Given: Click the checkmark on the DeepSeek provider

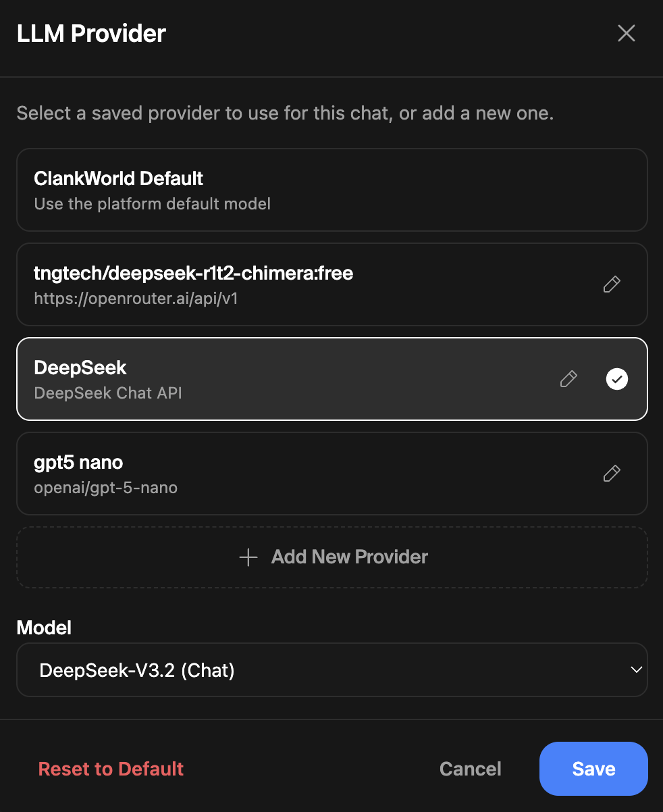Looking at the screenshot, I should (616, 379).
